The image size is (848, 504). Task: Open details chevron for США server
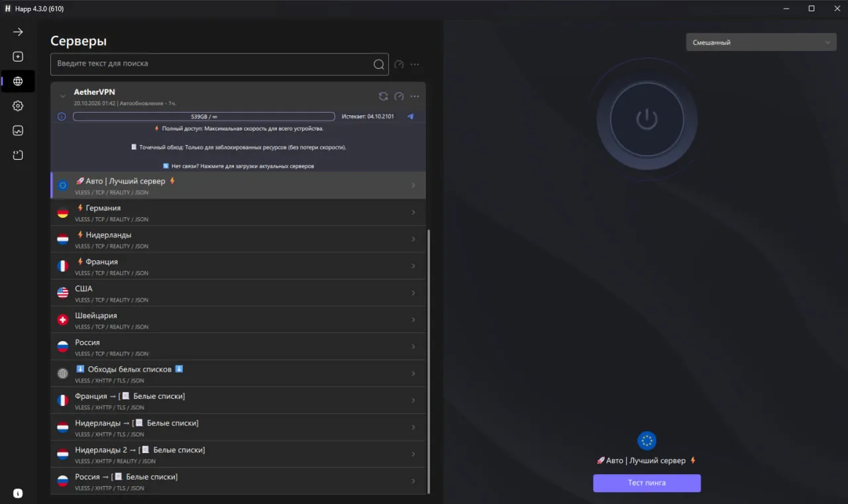click(x=413, y=293)
